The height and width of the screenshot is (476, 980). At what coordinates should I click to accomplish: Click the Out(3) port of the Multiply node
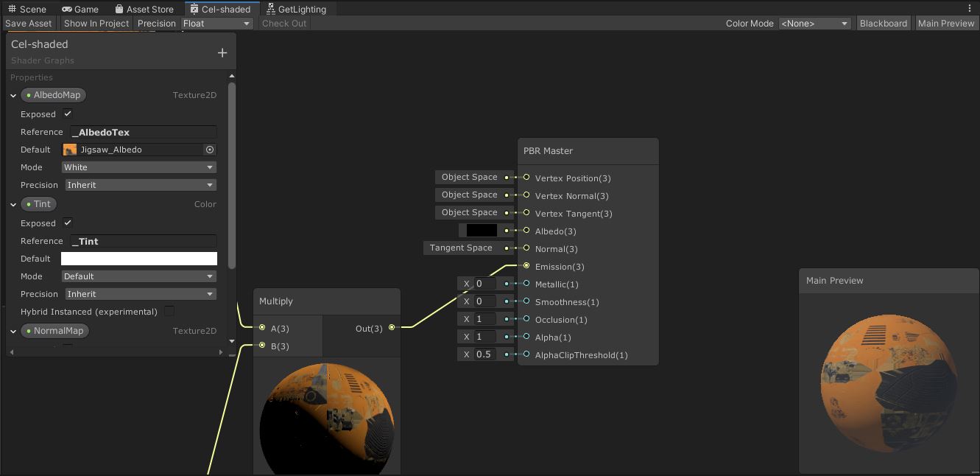(392, 328)
